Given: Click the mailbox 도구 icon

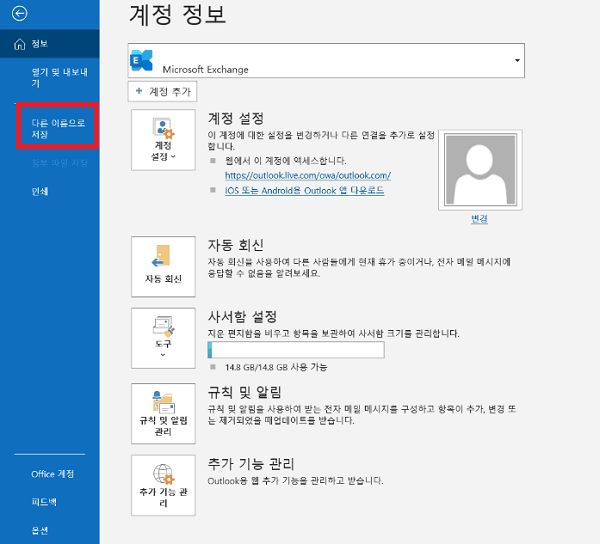Looking at the screenshot, I should tap(163, 326).
